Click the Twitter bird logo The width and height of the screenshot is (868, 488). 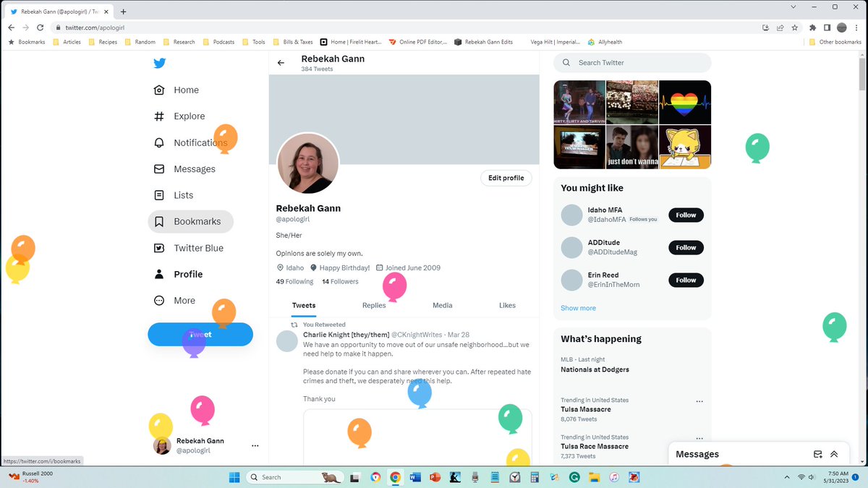pos(159,63)
